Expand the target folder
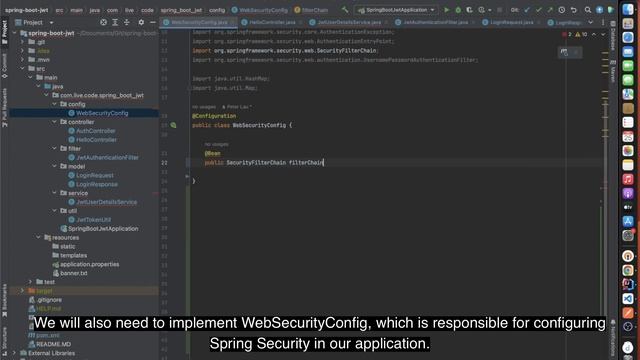640x360 pixels. click(22, 291)
